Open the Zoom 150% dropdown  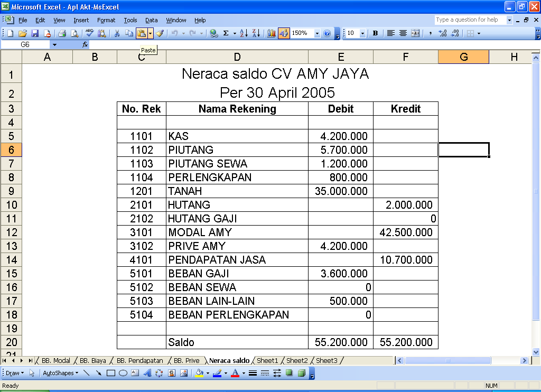(317, 33)
